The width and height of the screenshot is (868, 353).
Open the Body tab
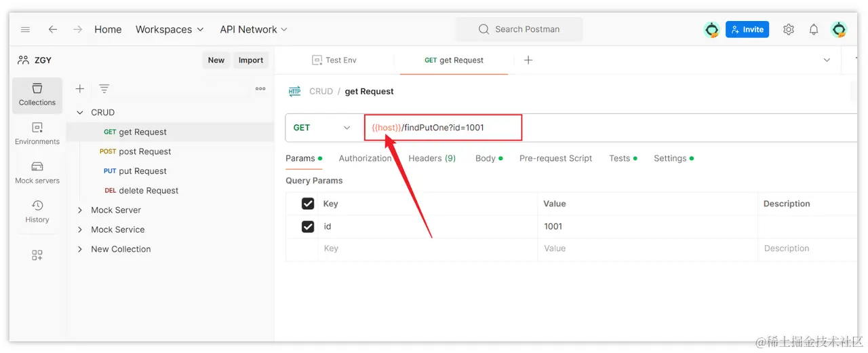click(x=489, y=158)
